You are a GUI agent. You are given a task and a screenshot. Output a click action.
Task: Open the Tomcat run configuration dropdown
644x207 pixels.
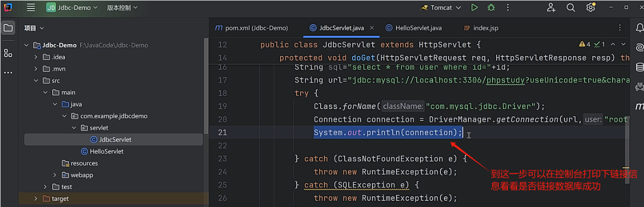point(441,8)
